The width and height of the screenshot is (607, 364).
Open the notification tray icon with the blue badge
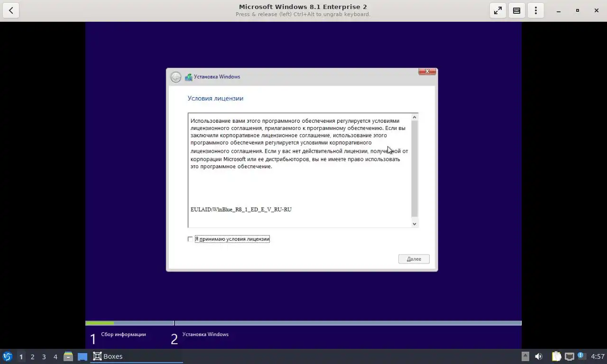581,356
